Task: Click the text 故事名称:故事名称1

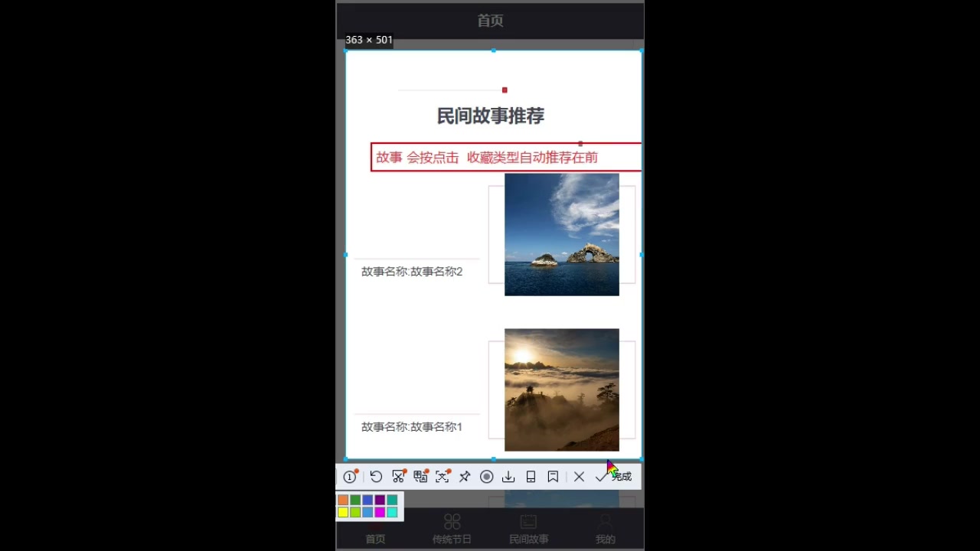Action: tap(412, 427)
